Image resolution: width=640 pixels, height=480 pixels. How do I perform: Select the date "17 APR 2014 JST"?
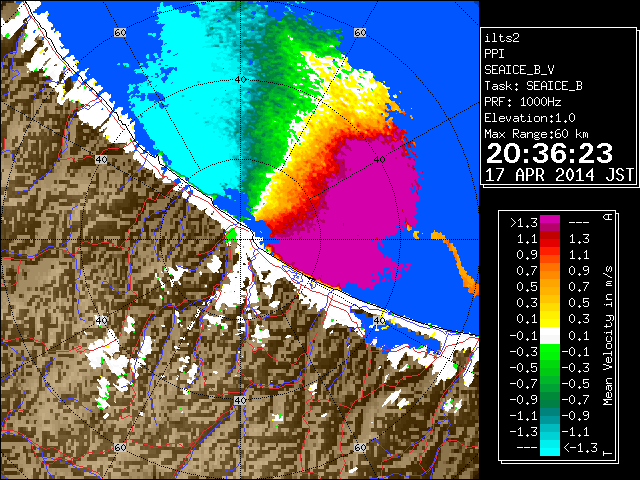pyautogui.click(x=560, y=175)
